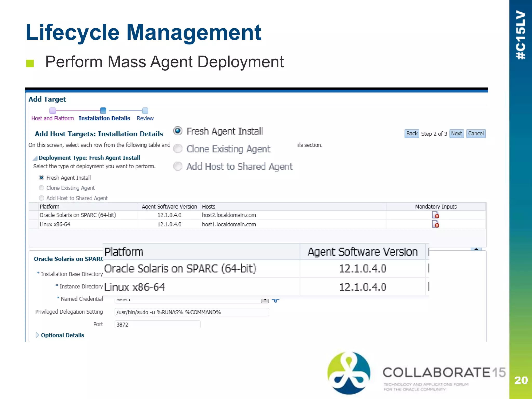Click enlarged Oracle Solaris on SPARC cell

202,269
